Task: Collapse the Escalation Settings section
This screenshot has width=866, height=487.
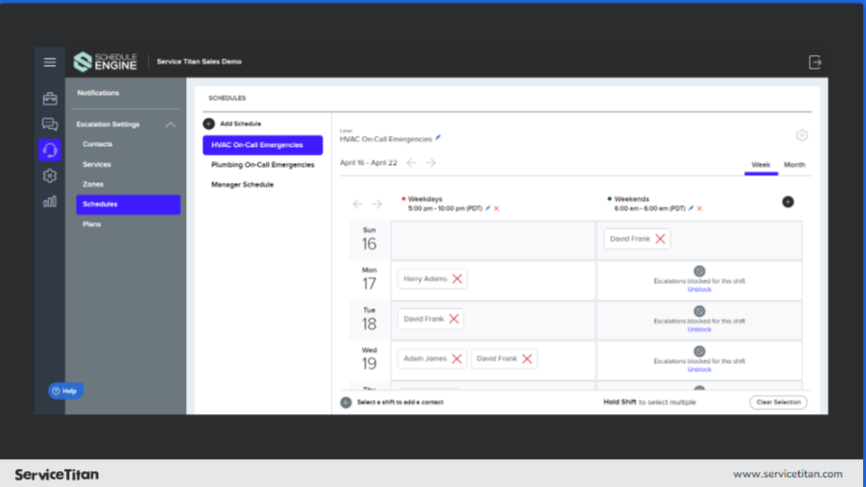Action: (170, 125)
